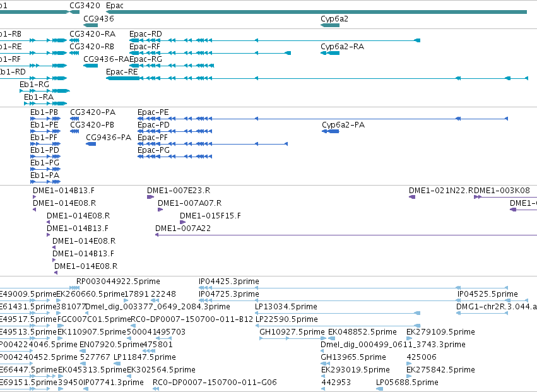Viewport: 537px width, 392px height.
Task: Open the Eb1-RG transcript label
Action: tap(34, 85)
